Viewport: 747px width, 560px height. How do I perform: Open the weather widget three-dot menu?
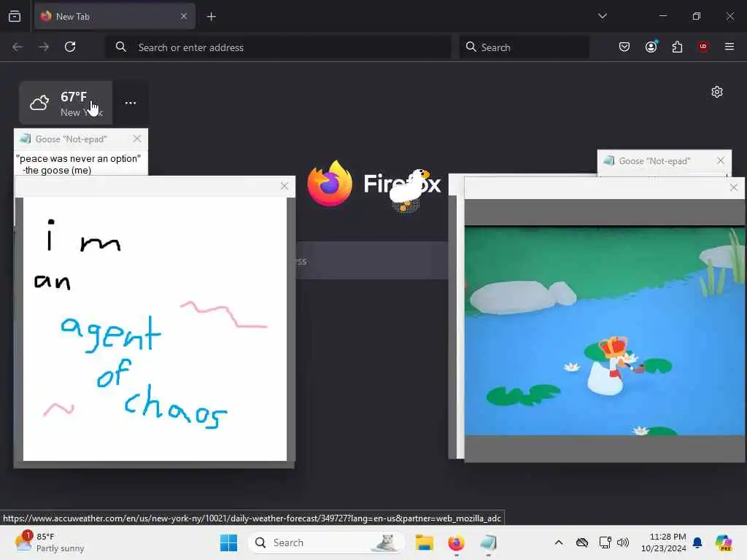pos(131,103)
